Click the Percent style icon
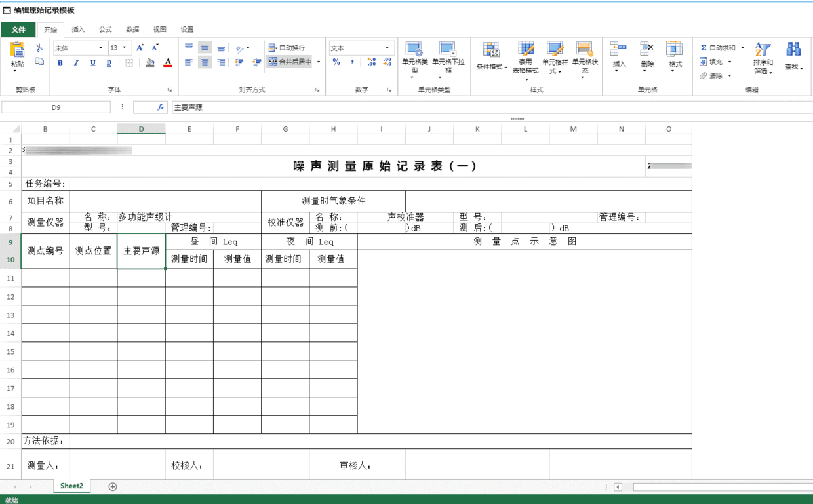The width and height of the screenshot is (813, 504). [x=336, y=62]
